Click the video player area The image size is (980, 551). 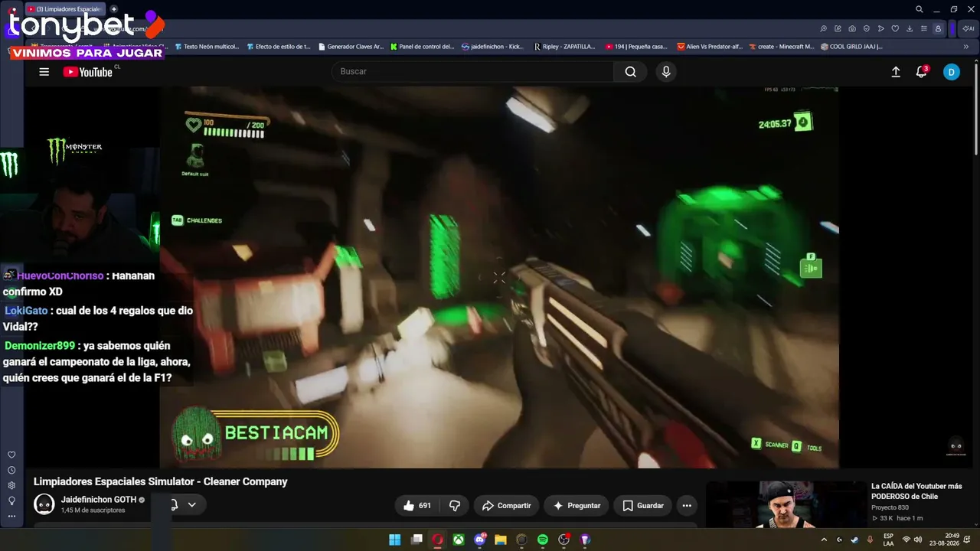[499, 277]
